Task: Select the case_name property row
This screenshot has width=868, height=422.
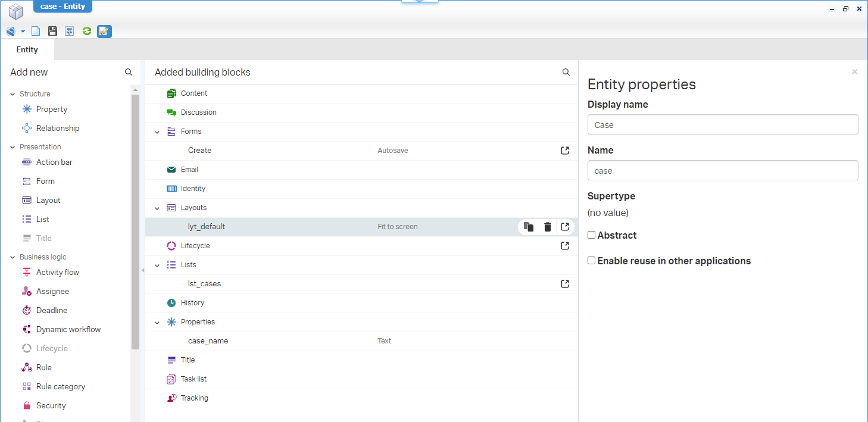Action: (x=208, y=341)
